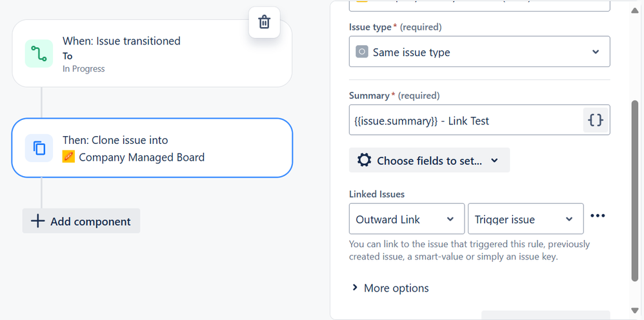Click the Company Managed Board project icon
The height and width of the screenshot is (320, 644).
point(68,157)
